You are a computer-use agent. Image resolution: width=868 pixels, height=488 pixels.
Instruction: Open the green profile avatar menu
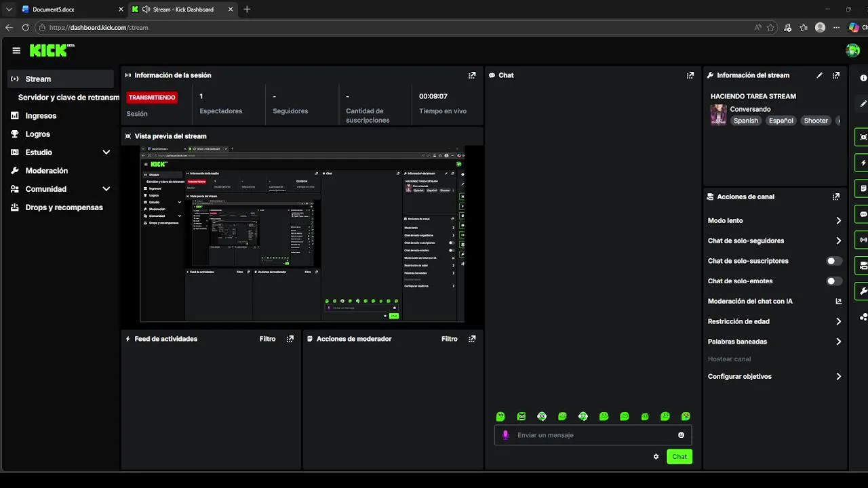pyautogui.click(x=852, y=50)
